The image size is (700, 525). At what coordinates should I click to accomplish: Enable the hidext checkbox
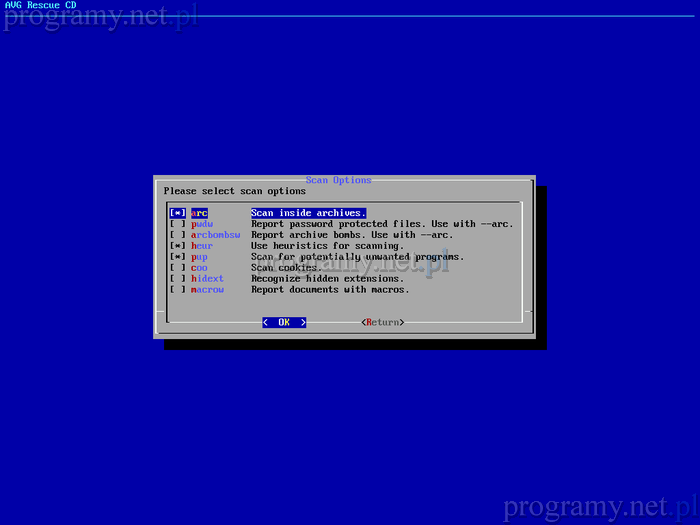pos(177,279)
